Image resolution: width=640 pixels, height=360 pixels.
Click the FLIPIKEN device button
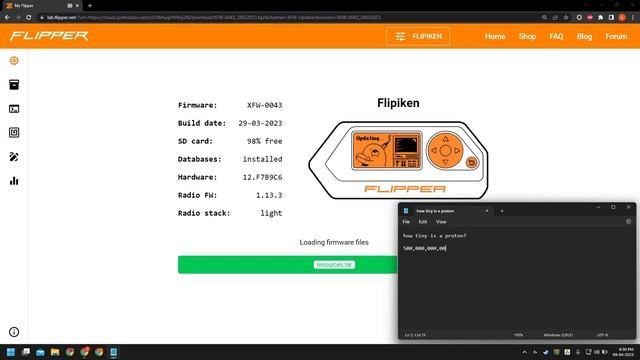pyautogui.click(x=418, y=36)
